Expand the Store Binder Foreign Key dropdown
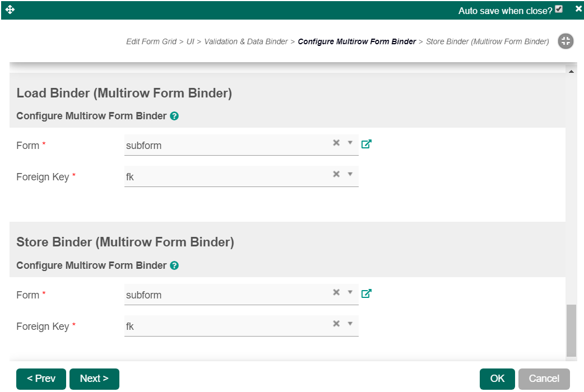 tap(350, 324)
